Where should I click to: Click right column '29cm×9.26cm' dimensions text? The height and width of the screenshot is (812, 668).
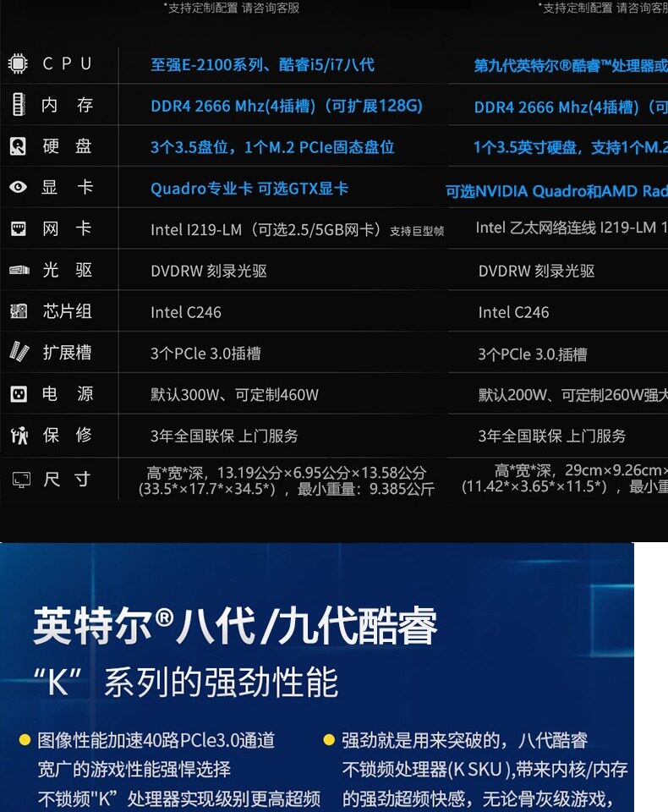613,470
